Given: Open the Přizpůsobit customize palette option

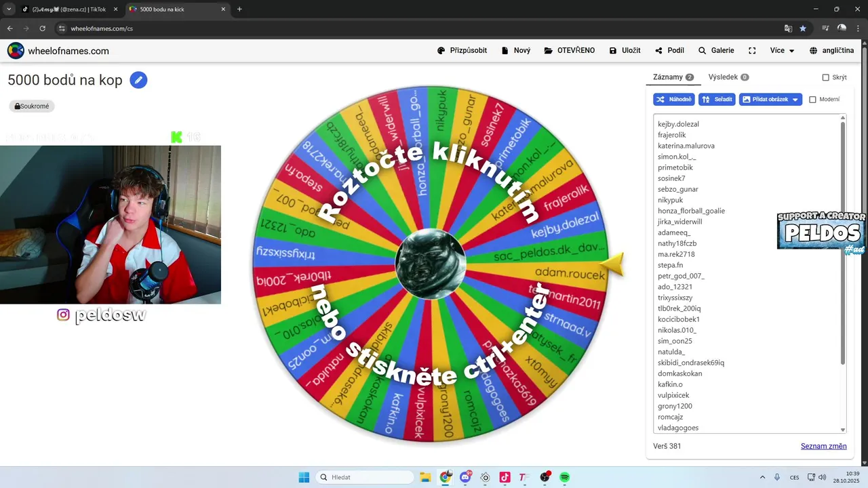Looking at the screenshot, I should point(462,51).
